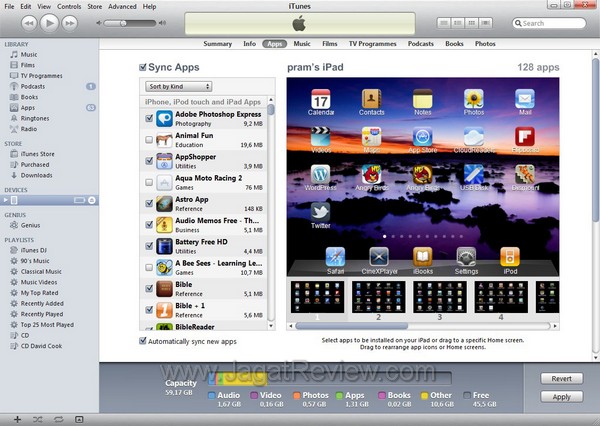
Task: Click the home screens scroll left arrow
Action: click(x=290, y=326)
